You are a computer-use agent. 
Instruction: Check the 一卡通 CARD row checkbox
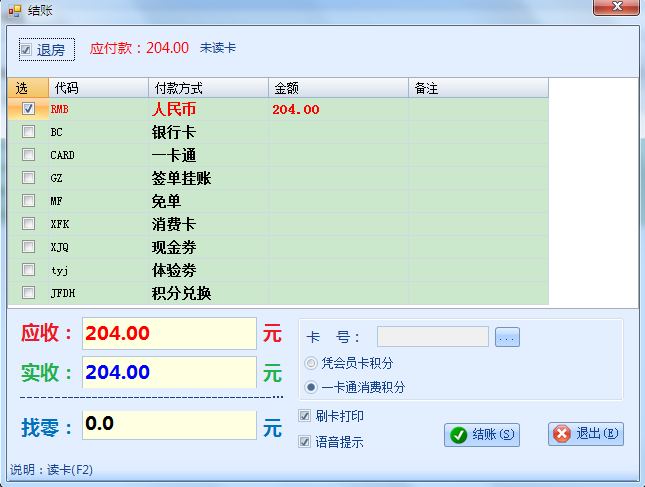click(x=28, y=155)
